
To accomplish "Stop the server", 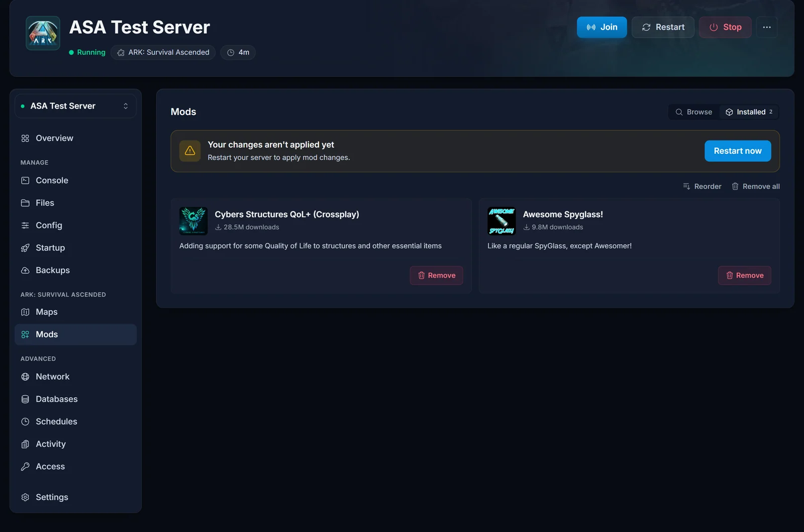I will coord(725,27).
